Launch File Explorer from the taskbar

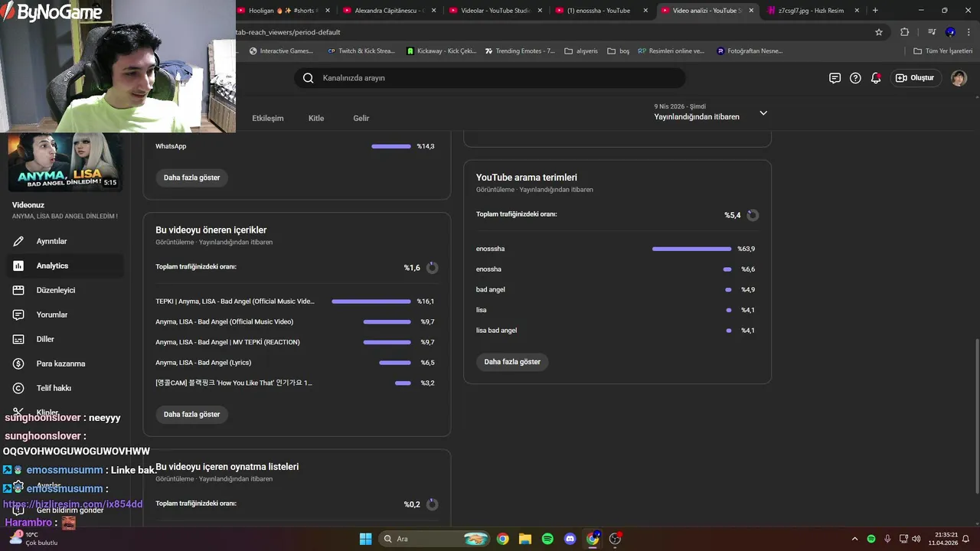tap(525, 539)
